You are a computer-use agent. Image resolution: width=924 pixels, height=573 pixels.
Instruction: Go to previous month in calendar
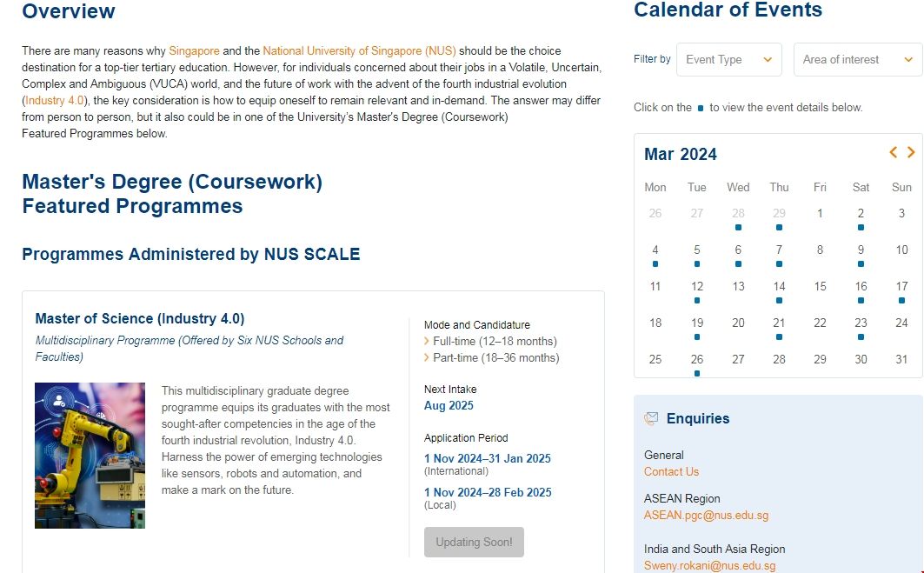click(893, 153)
